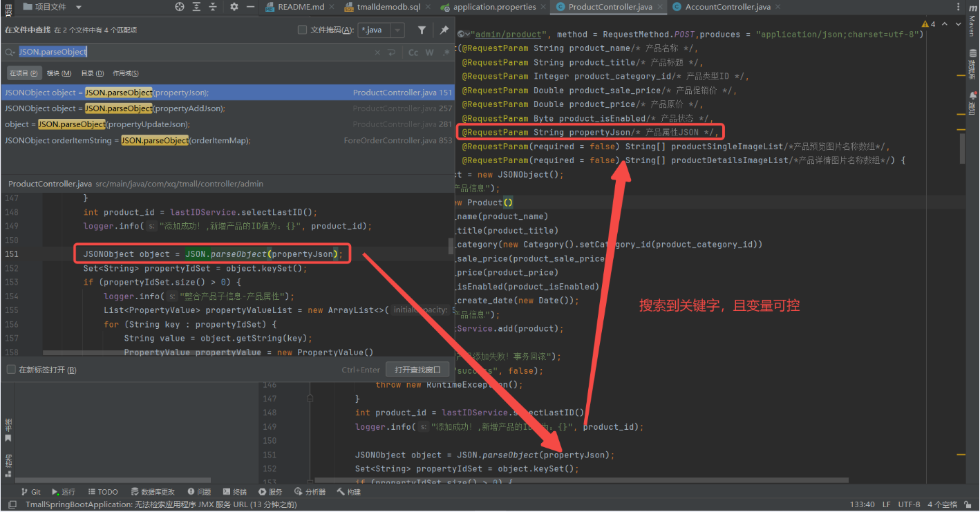Open the project tool window stripe button
The image size is (980, 512).
point(8,10)
